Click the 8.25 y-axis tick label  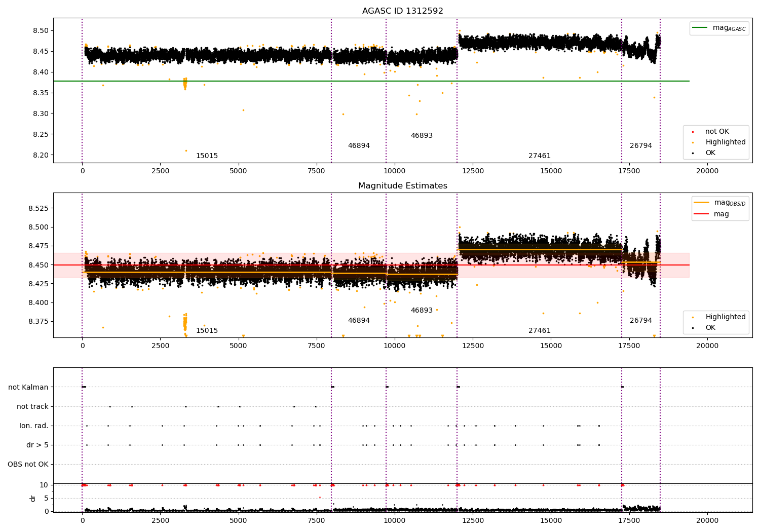41,134
